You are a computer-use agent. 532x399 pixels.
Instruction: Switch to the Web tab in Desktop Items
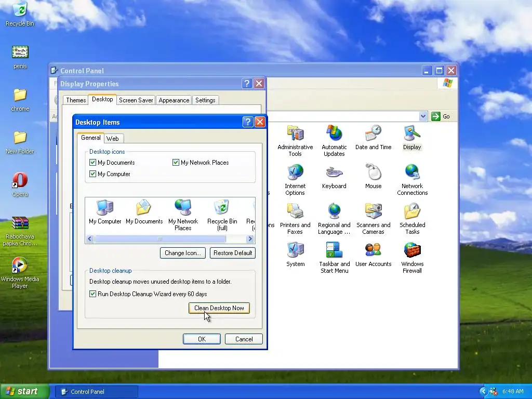(x=113, y=138)
